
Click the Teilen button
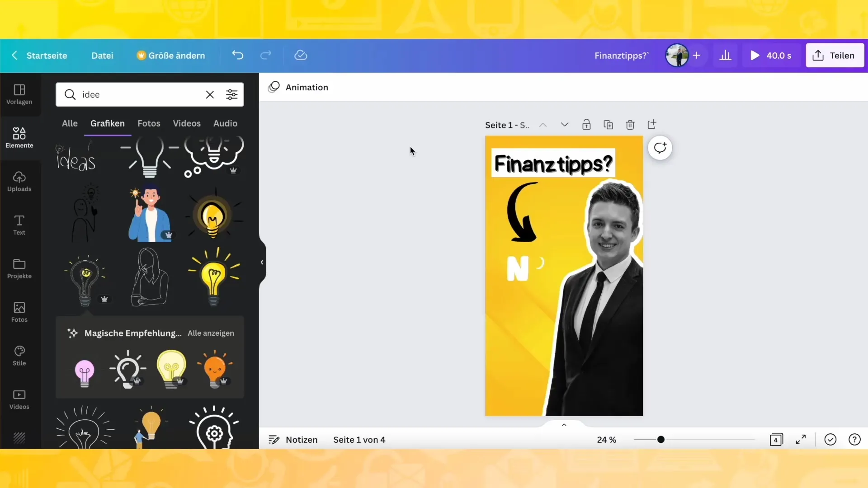(x=834, y=56)
